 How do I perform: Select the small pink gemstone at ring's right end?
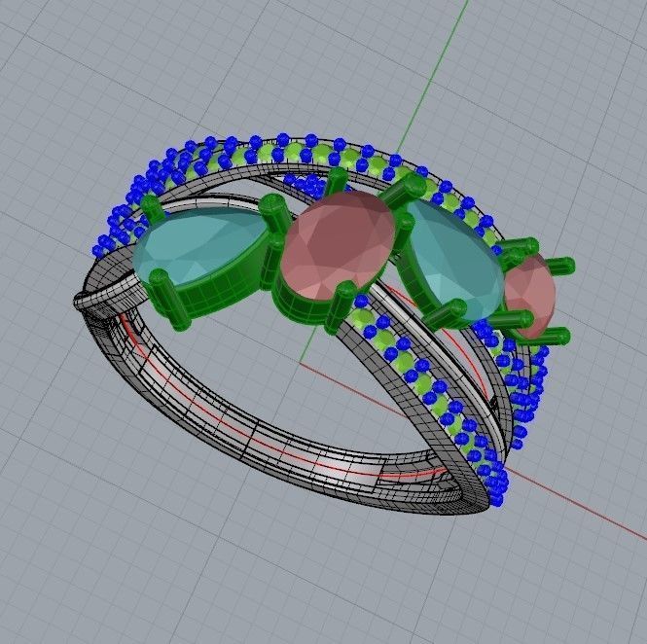532,295
